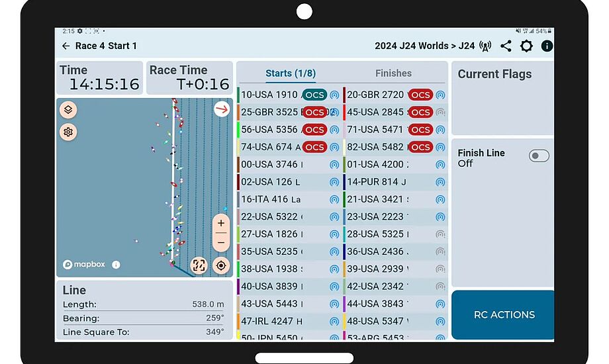Zoom in on the map
609x364 pixels.
pyautogui.click(x=221, y=224)
